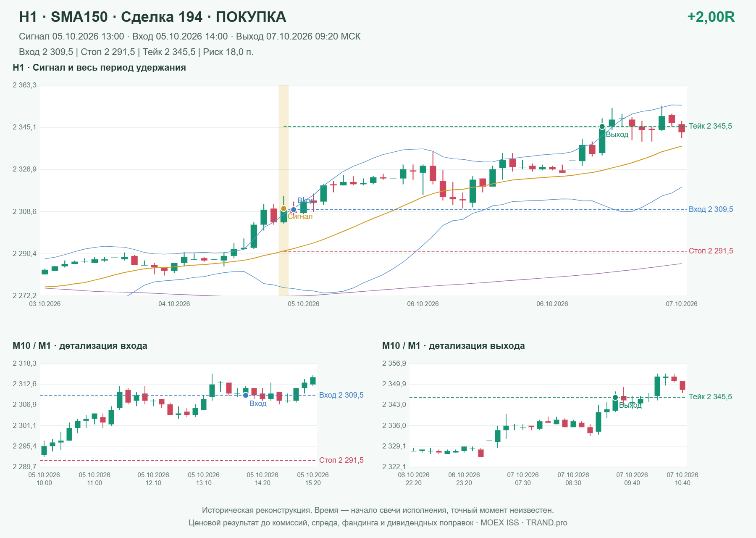Click the green exit marker dot on H1 chart

pos(602,127)
